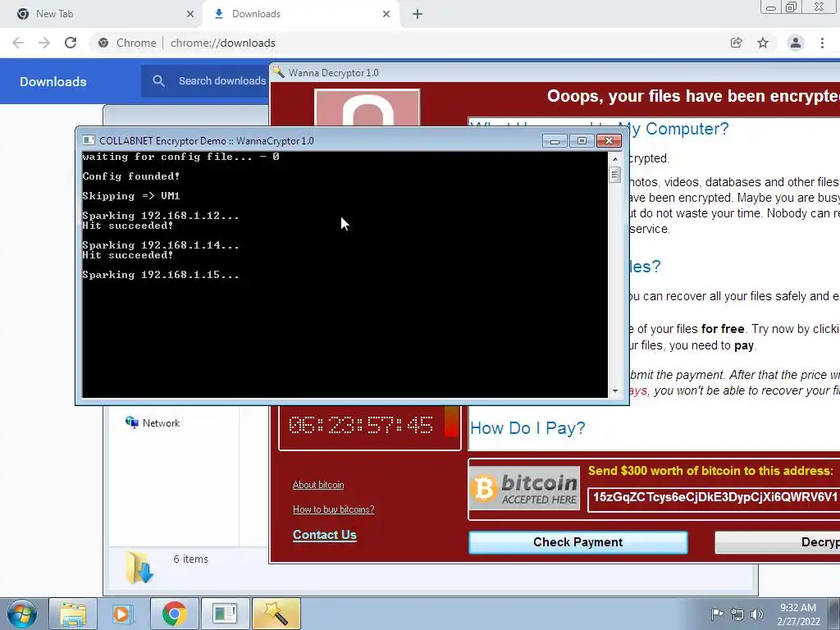Image resolution: width=840 pixels, height=630 pixels.
Task: Click the Decrypt button
Action: 778,542
